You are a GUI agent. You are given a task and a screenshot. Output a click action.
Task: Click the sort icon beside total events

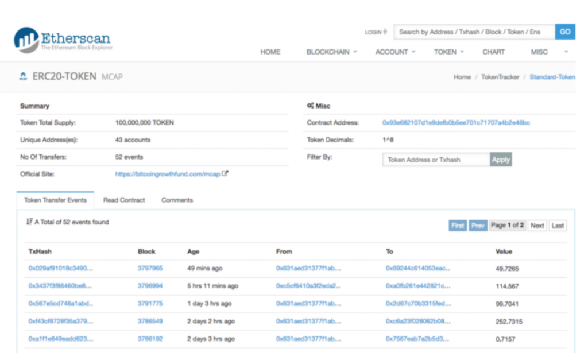29,222
